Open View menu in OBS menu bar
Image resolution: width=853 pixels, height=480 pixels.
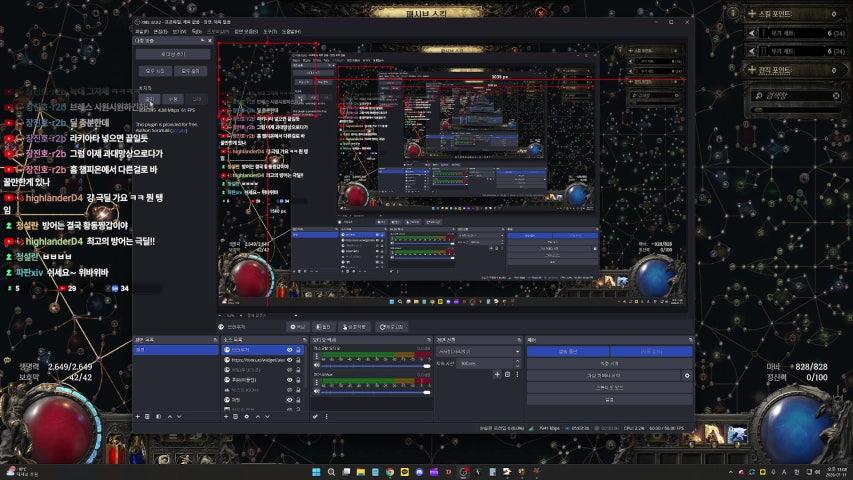tap(179, 32)
